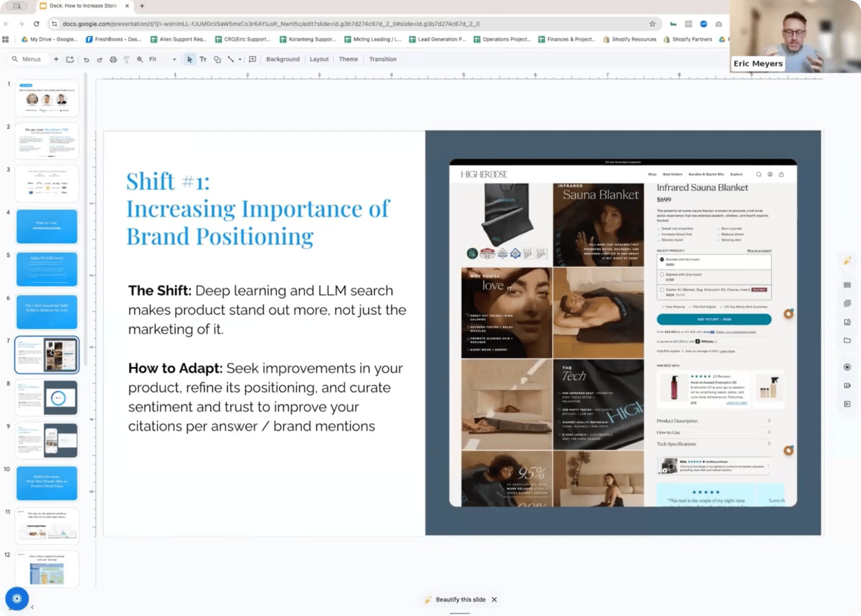Click the Add comment icon
861x616 pixels.
(x=253, y=59)
